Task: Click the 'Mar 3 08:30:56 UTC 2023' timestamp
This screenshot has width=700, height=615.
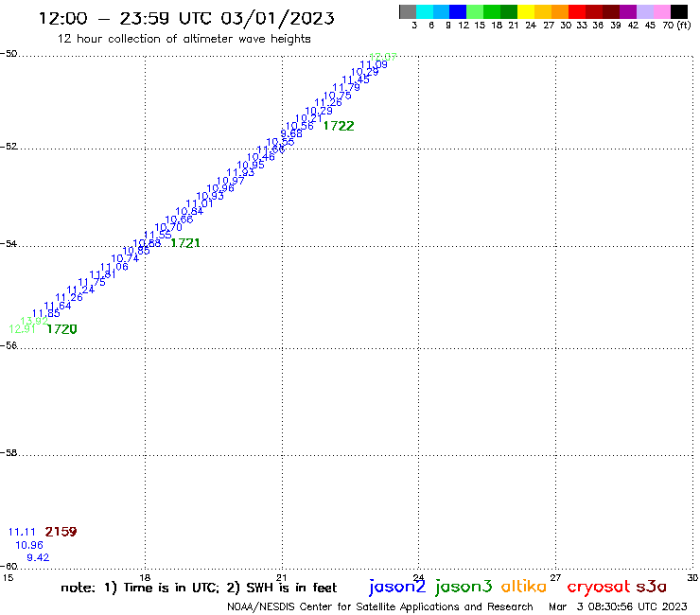Action: [618, 606]
